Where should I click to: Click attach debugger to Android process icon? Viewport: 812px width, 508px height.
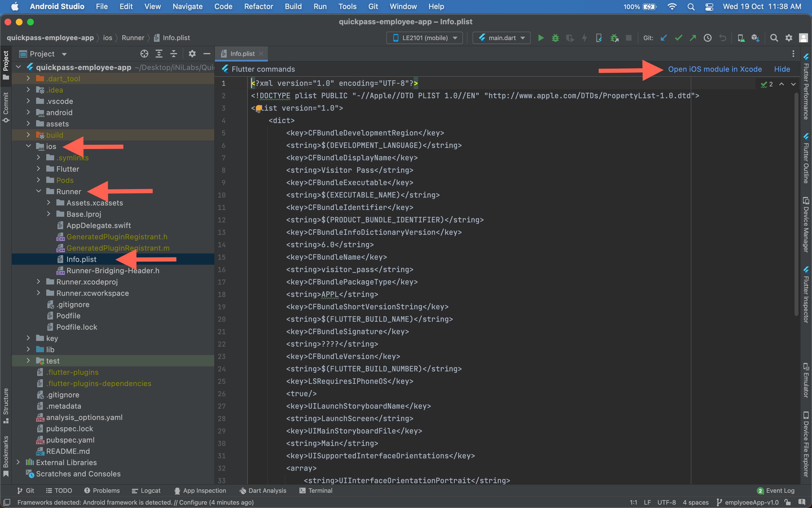point(614,38)
